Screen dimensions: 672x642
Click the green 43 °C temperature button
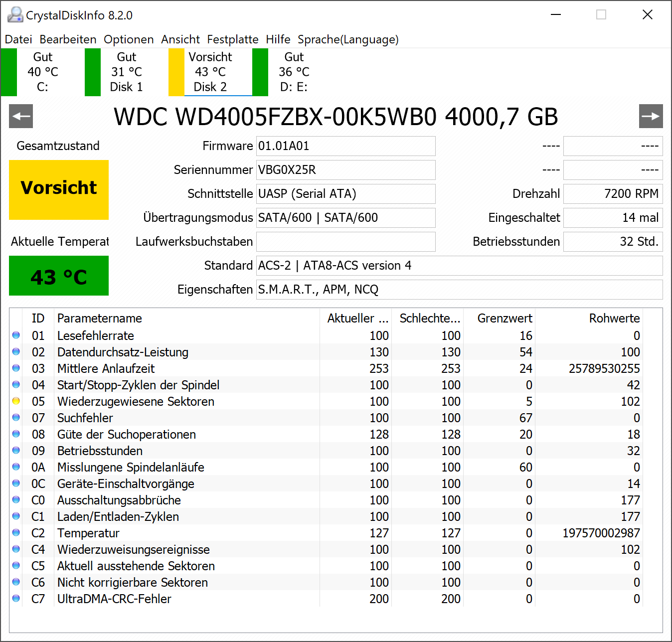pos(59,276)
